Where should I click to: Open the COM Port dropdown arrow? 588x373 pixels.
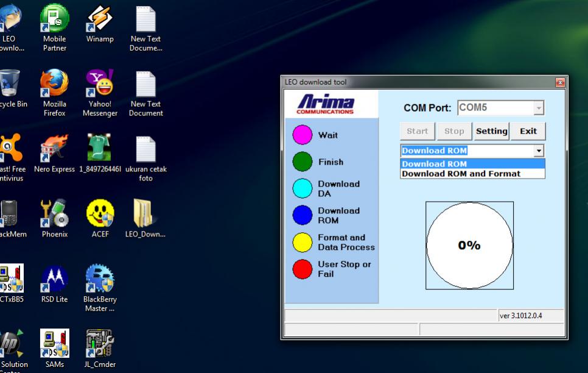pos(539,108)
